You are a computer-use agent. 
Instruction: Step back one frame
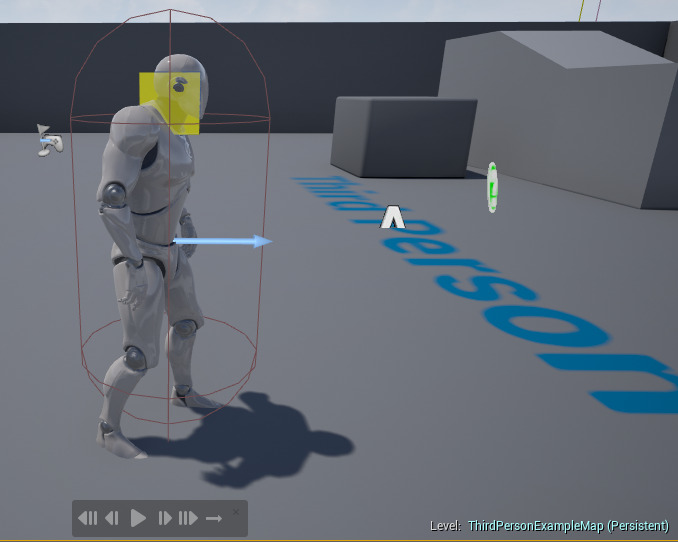point(112,518)
